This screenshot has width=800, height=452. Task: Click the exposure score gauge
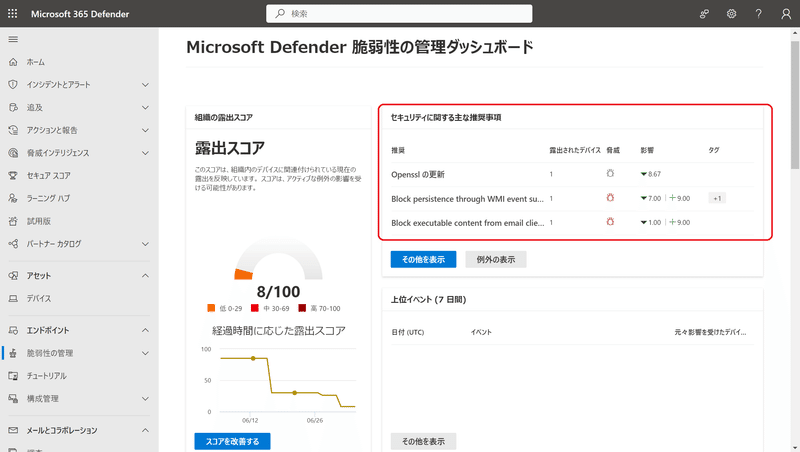point(279,259)
